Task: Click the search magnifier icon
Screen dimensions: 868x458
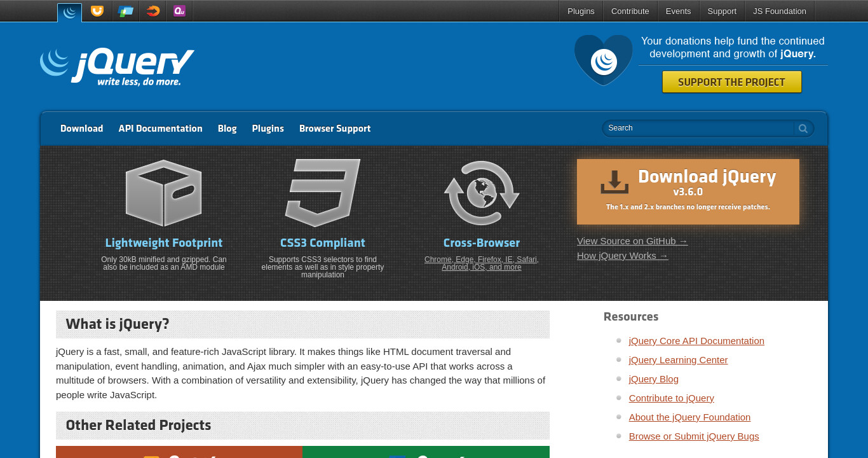Action: [x=803, y=128]
